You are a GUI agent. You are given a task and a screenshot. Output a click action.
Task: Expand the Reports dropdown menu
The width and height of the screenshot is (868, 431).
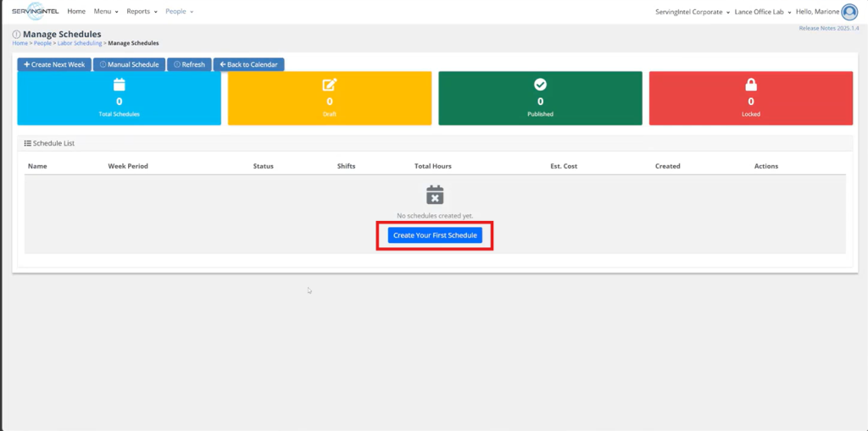point(142,12)
